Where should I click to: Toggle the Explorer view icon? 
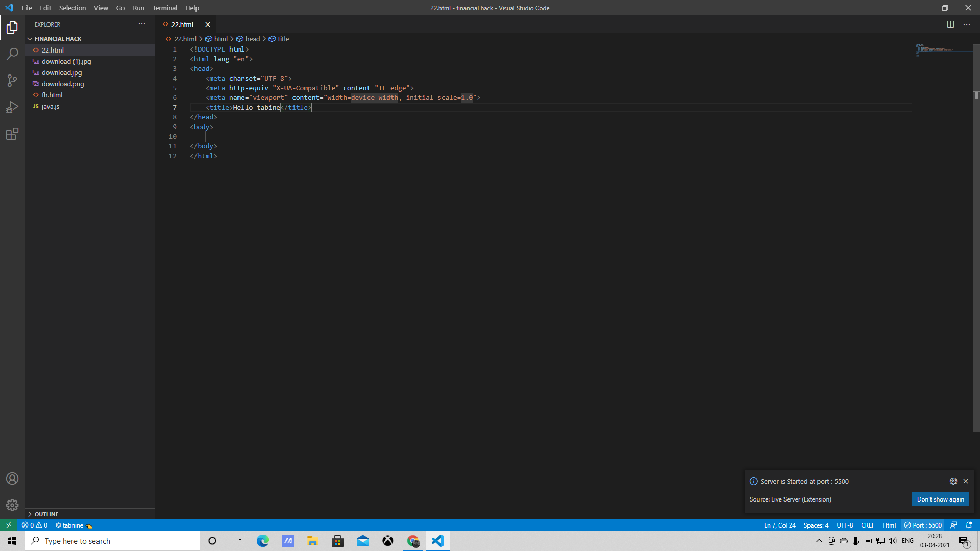pos(12,28)
